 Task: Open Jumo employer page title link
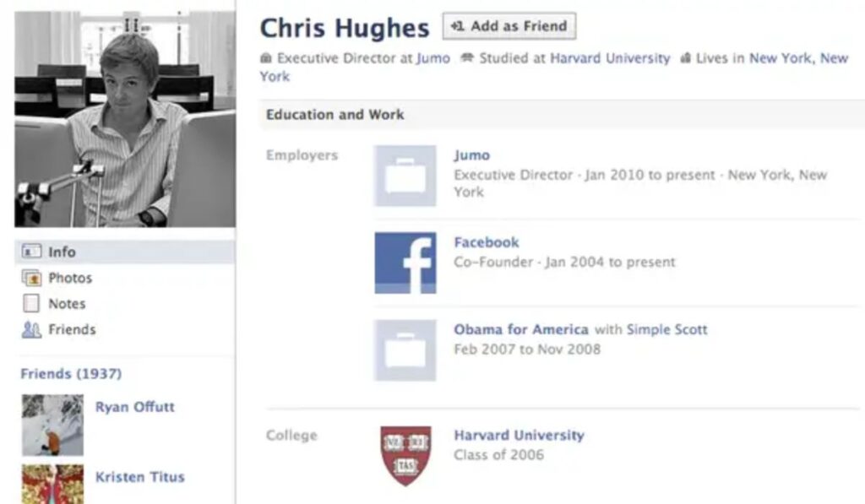point(471,155)
